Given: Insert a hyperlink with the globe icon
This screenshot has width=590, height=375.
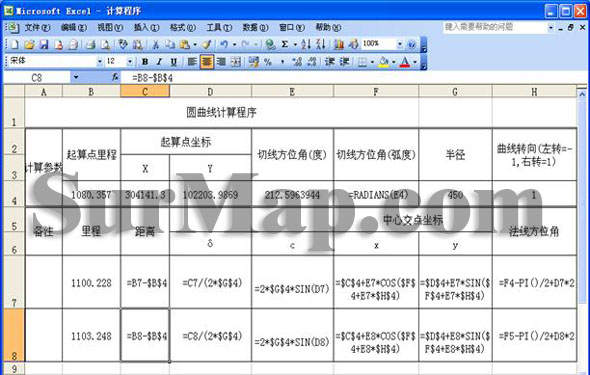Looking at the screenshot, I should (270, 44).
